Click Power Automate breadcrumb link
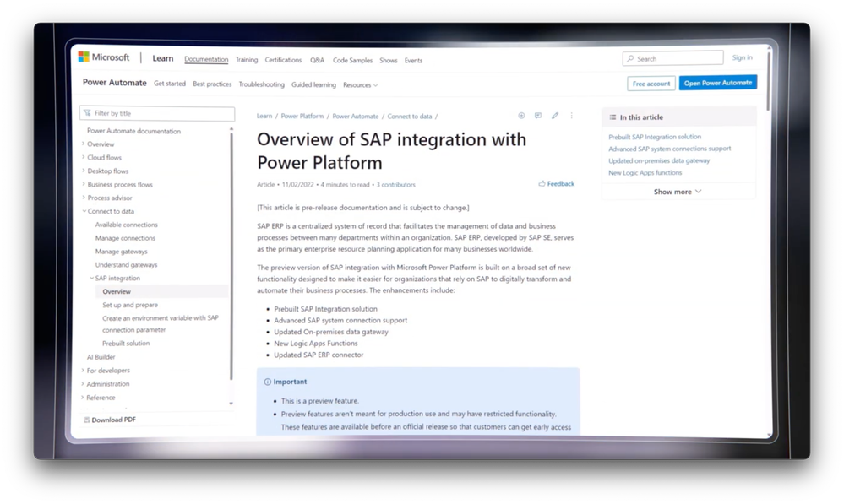844x504 pixels. tap(355, 116)
